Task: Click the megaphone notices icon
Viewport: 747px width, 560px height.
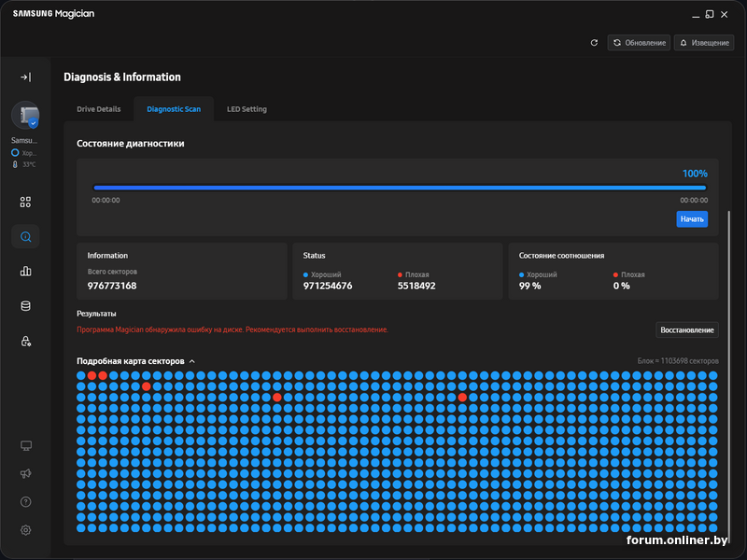Action: coord(25,474)
